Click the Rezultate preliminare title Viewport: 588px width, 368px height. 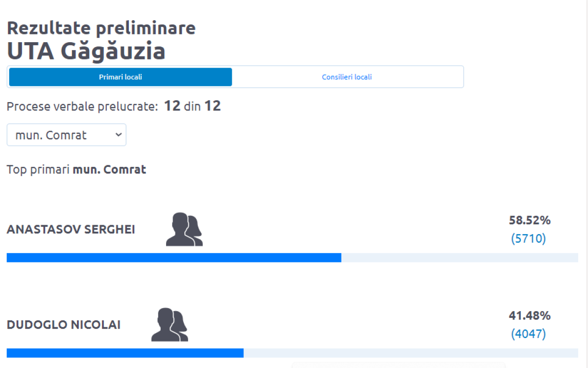click(x=101, y=28)
